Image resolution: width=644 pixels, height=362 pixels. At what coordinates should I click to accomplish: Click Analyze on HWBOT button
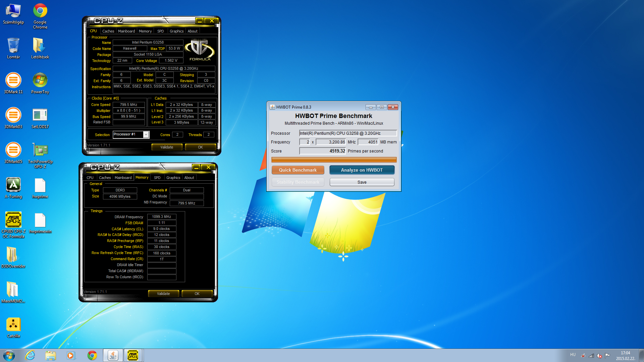tap(362, 170)
